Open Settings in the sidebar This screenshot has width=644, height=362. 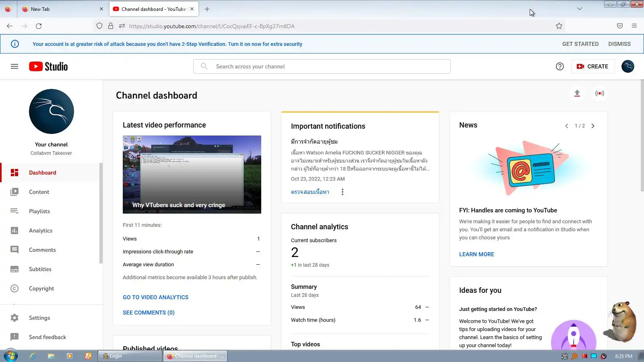pyautogui.click(x=51, y=318)
